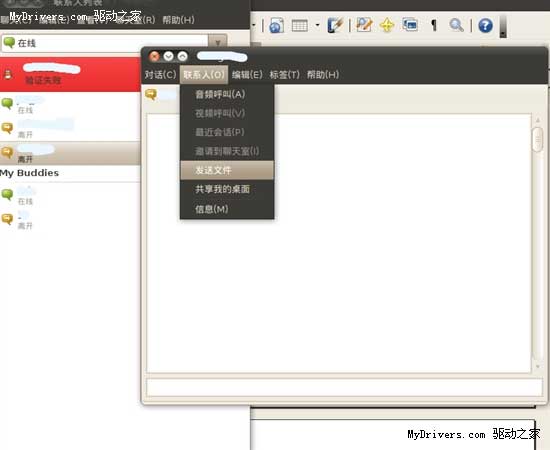
Task: Click the chat bubble icon in conversation tab
Action: pos(151,94)
